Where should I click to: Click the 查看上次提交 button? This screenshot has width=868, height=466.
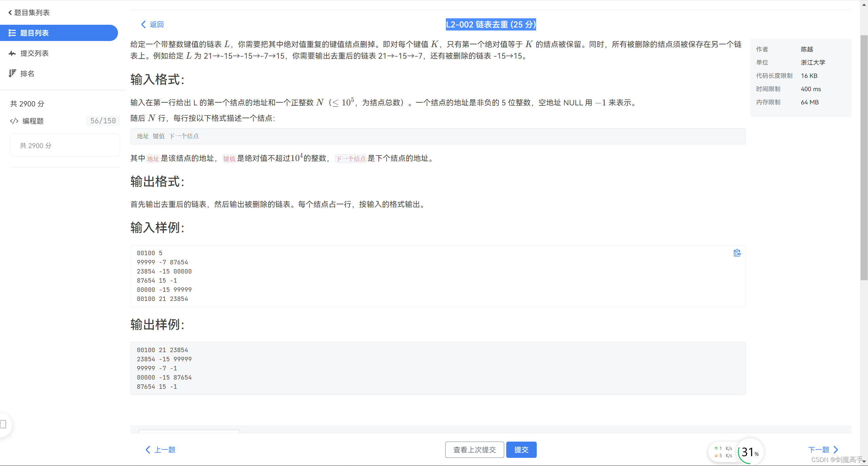pos(474,450)
